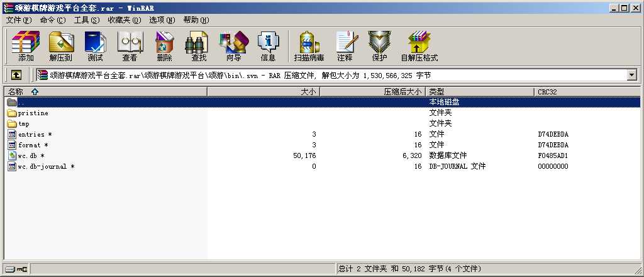Click the 扫描病毒 (Virus scan) icon
This screenshot has height=277, width=644.
pyautogui.click(x=309, y=46)
